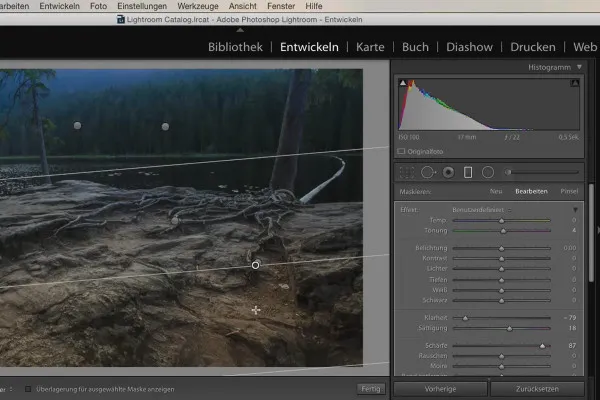600x400 pixels.
Task: Choose the Neu mask option
Action: [496, 191]
